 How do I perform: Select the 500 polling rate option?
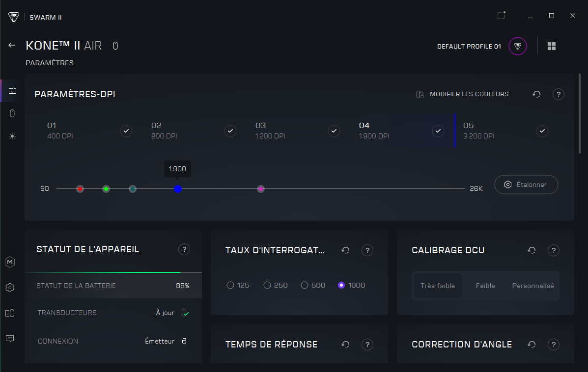(x=305, y=285)
